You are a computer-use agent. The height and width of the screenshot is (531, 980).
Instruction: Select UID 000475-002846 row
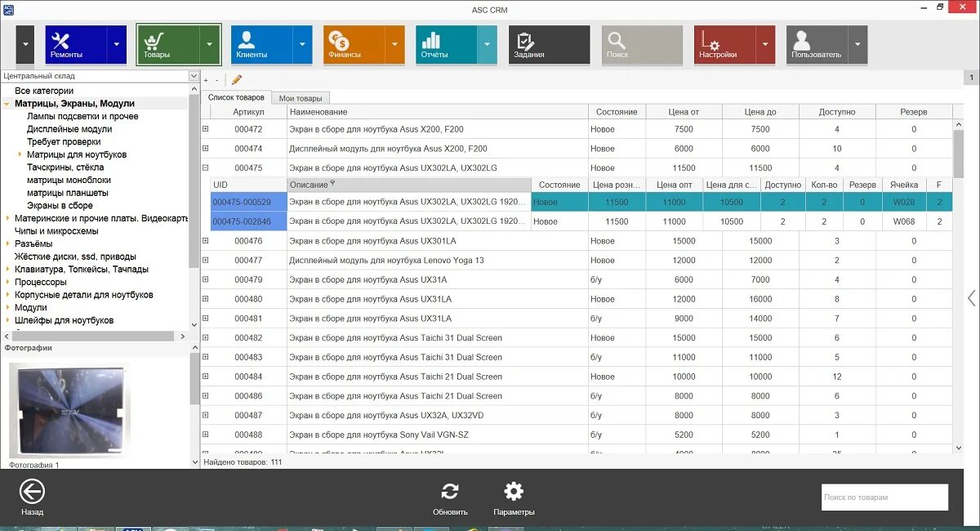581,221
